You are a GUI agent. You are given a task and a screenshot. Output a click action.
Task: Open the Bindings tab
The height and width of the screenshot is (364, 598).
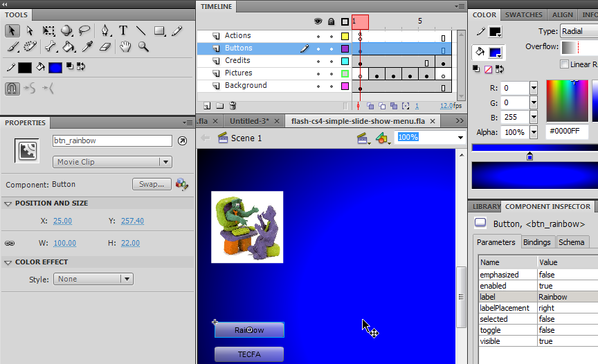(x=536, y=242)
